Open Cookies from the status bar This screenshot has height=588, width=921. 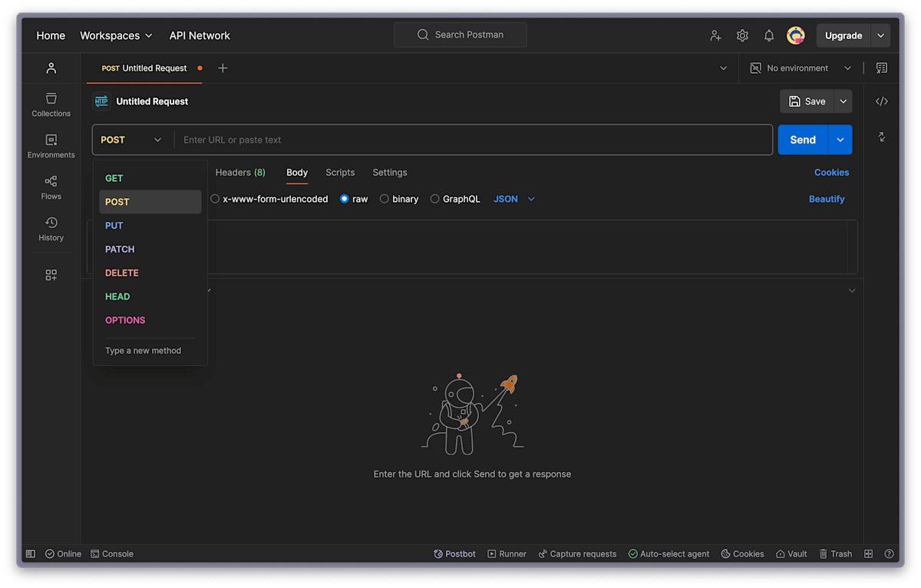coord(742,553)
